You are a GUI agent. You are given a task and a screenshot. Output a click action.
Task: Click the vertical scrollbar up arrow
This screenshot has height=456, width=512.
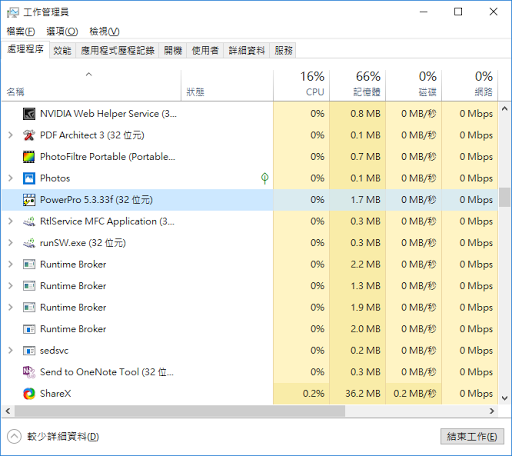pos(505,109)
